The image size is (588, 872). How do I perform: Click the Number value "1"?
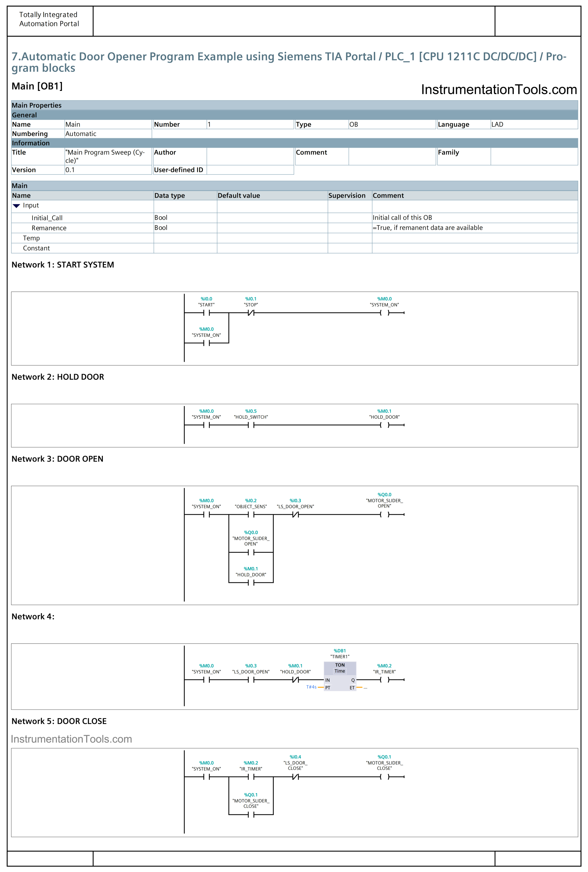click(x=209, y=124)
